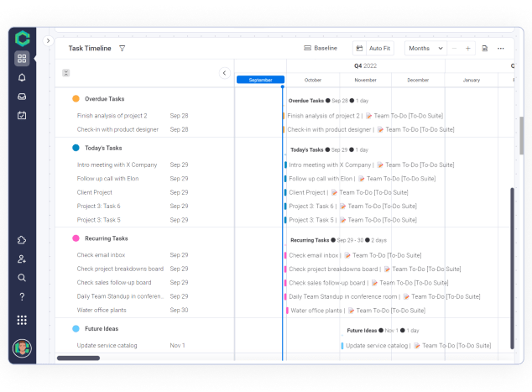Screen dimensions: 532x392
Task: Click the Overdue Tasks summary on timeline
Action: (328, 101)
